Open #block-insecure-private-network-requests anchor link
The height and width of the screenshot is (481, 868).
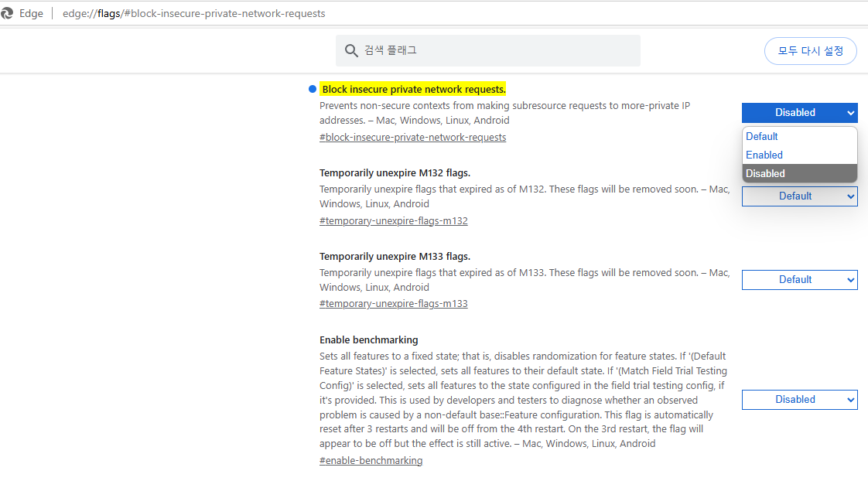tap(412, 138)
